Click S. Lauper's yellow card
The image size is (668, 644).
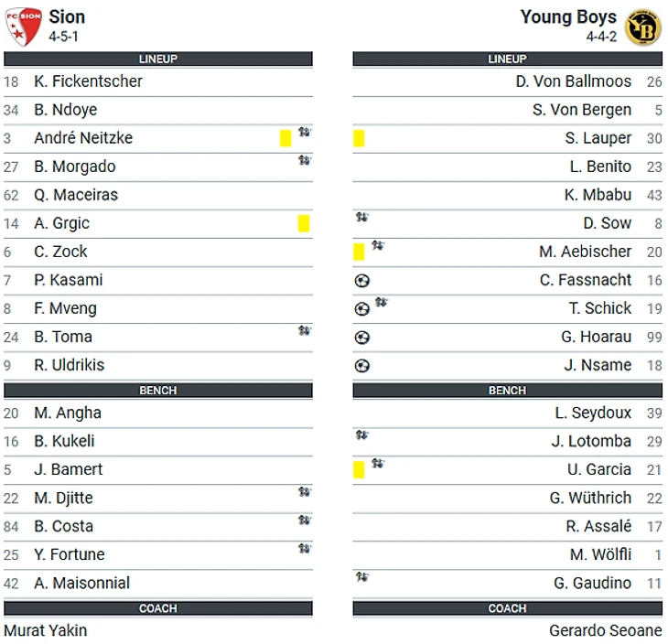tap(359, 138)
